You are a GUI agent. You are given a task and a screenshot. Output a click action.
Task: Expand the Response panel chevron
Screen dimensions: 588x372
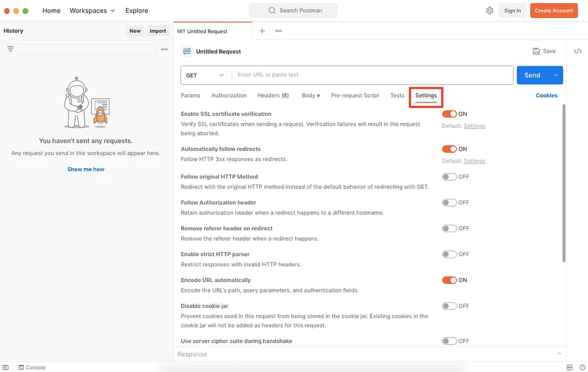click(559, 354)
